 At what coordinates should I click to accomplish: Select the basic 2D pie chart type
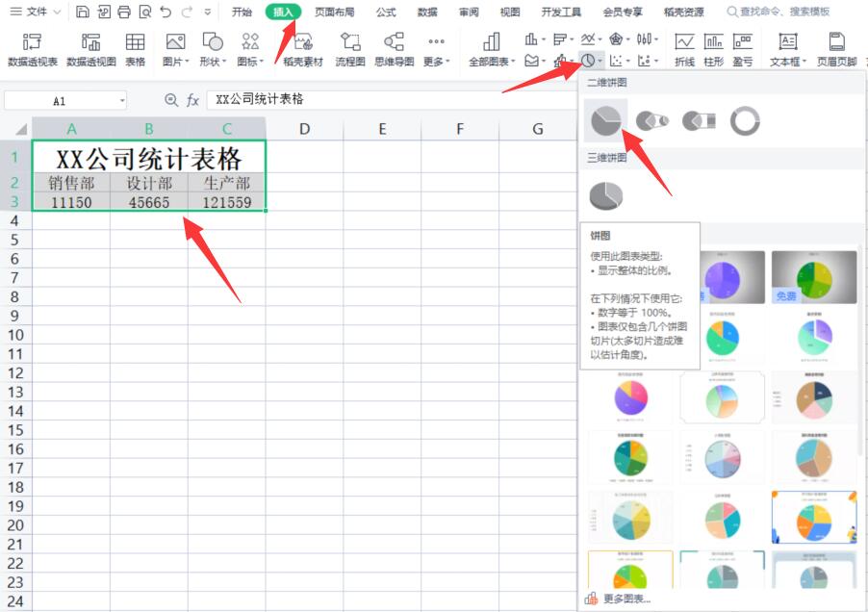pos(605,120)
